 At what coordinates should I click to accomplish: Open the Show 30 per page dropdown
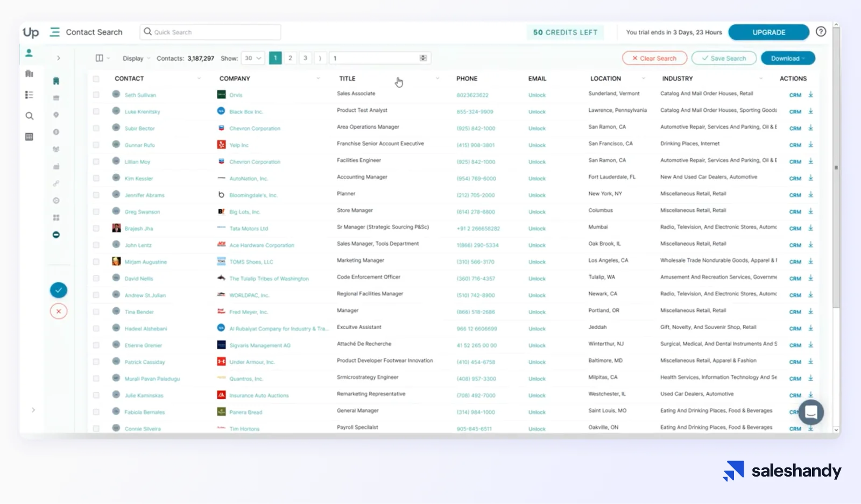pos(253,58)
